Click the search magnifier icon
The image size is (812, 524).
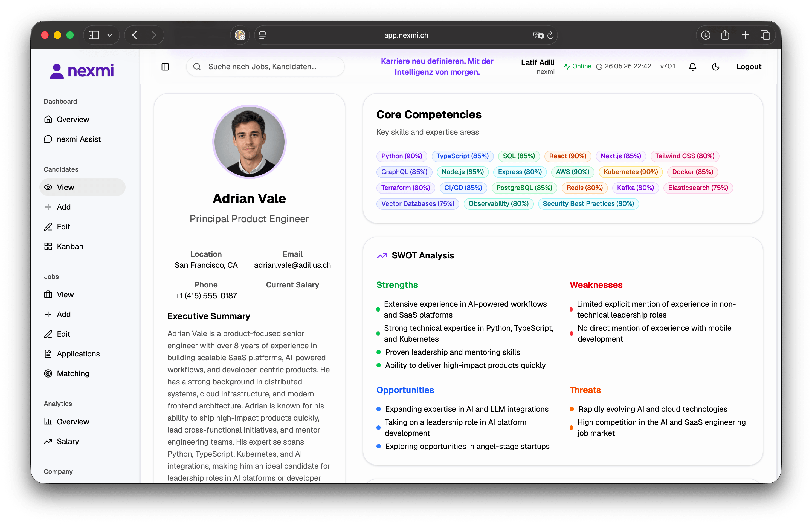[197, 67]
